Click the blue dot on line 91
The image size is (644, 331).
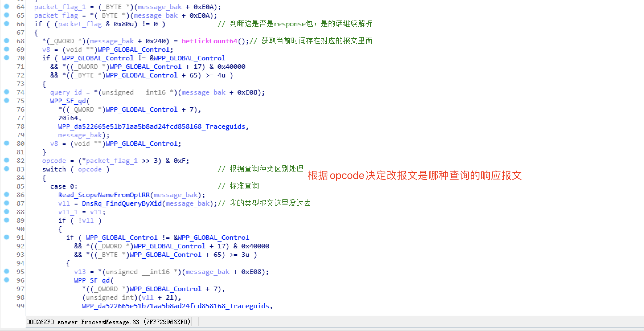tap(7, 237)
